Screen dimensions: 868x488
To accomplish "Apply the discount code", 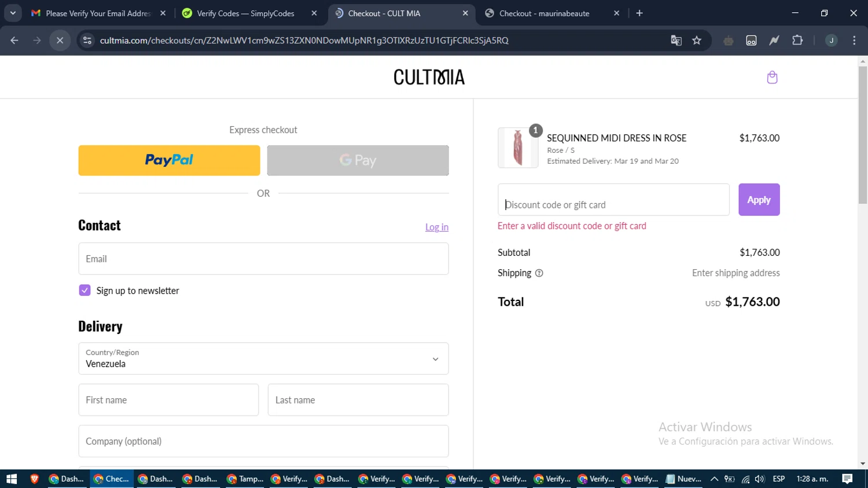I will [x=759, y=200].
